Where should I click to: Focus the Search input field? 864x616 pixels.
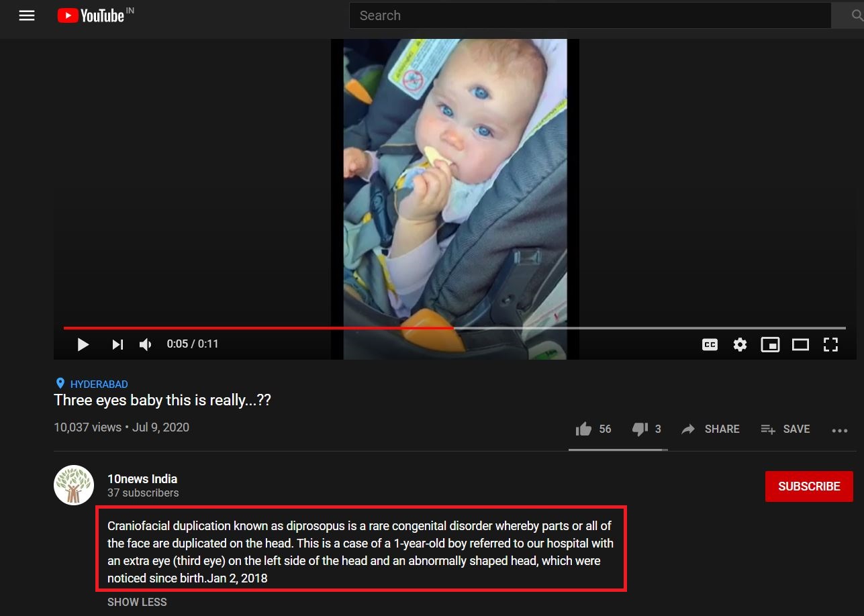pos(589,15)
